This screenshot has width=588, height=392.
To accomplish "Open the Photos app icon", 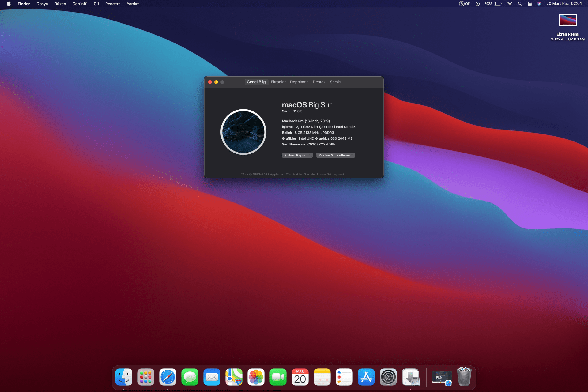I will (256, 377).
